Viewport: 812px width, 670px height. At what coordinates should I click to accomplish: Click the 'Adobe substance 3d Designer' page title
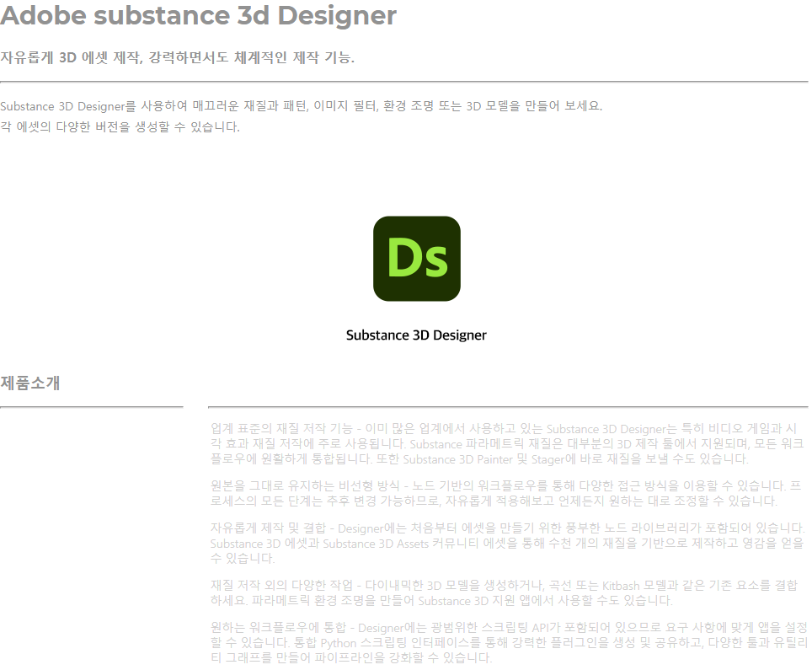(x=198, y=15)
